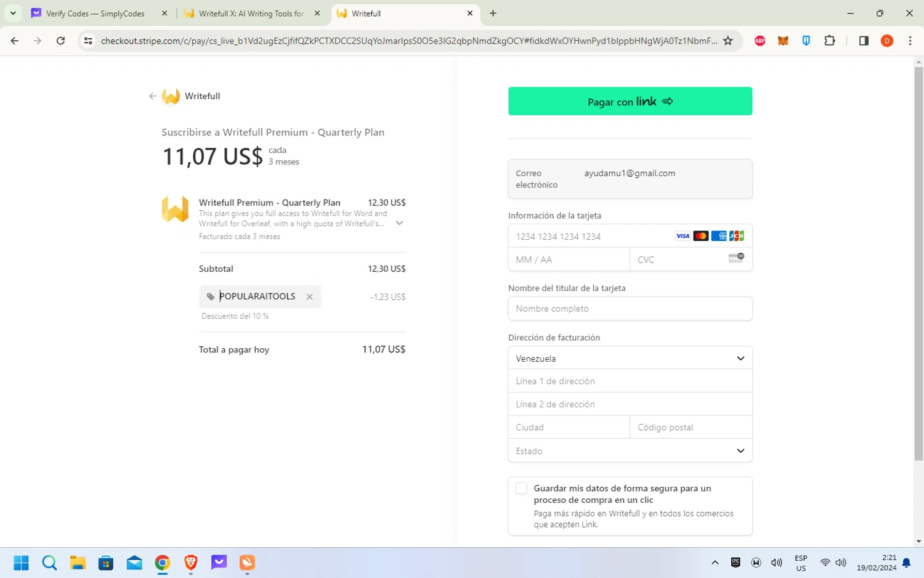Open the Estado dropdown
Image resolution: width=924 pixels, height=578 pixels.
click(x=630, y=450)
